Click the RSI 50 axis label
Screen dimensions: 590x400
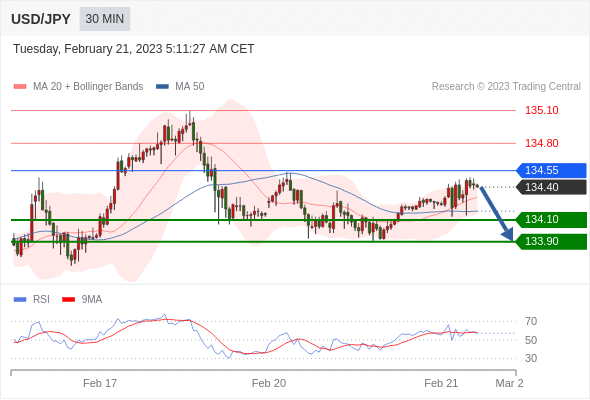pos(531,340)
